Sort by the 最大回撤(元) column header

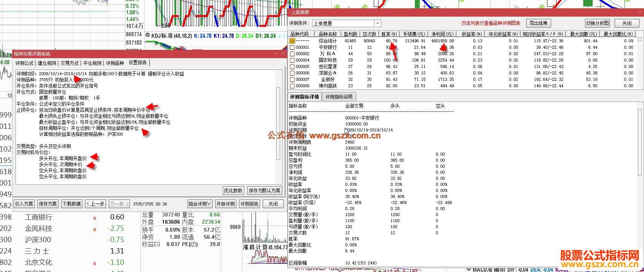583,34
